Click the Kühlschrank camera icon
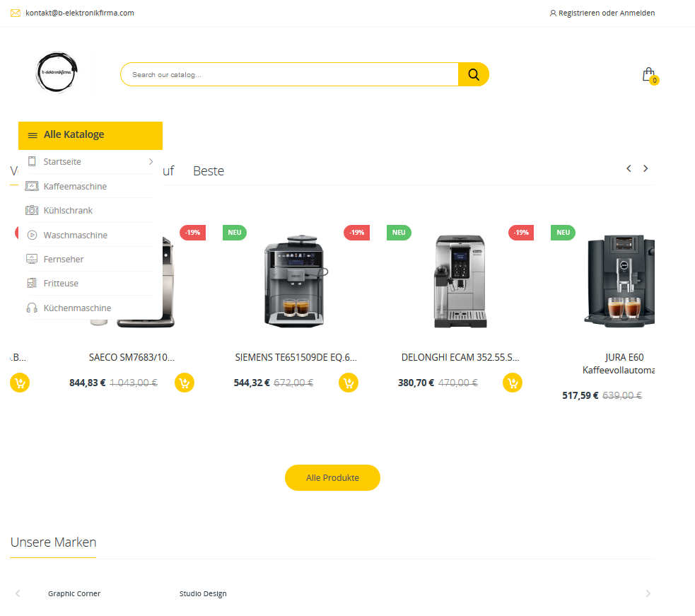 pos(32,210)
